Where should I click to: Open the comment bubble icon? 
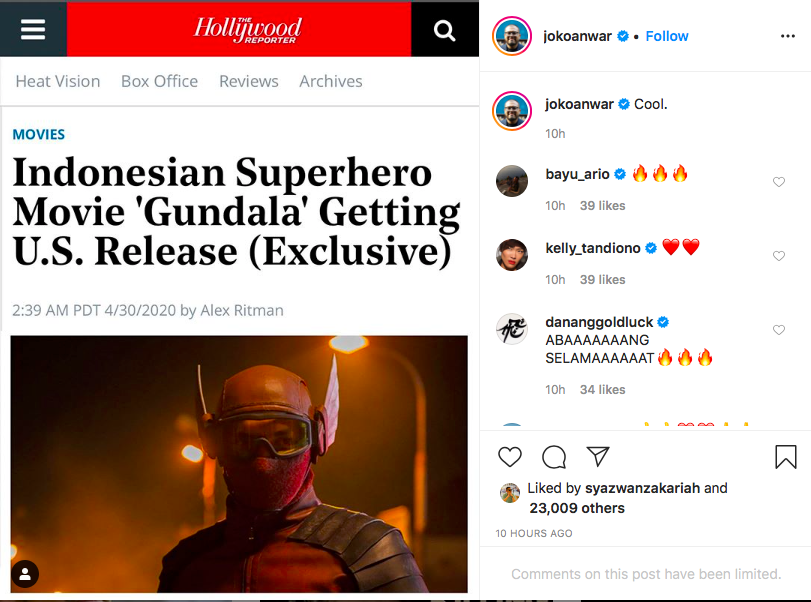pos(554,457)
